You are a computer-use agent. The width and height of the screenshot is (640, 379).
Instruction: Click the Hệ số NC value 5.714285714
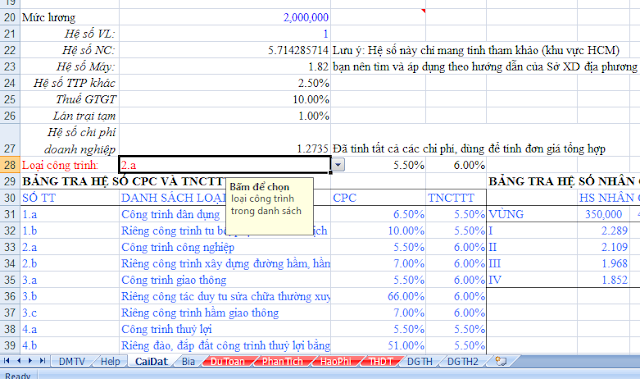pos(298,50)
